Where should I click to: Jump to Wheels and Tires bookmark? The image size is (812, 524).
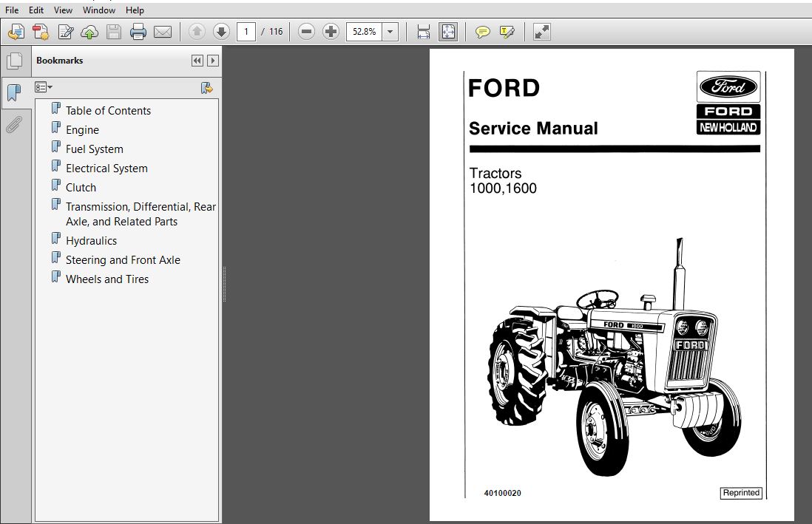coord(107,279)
